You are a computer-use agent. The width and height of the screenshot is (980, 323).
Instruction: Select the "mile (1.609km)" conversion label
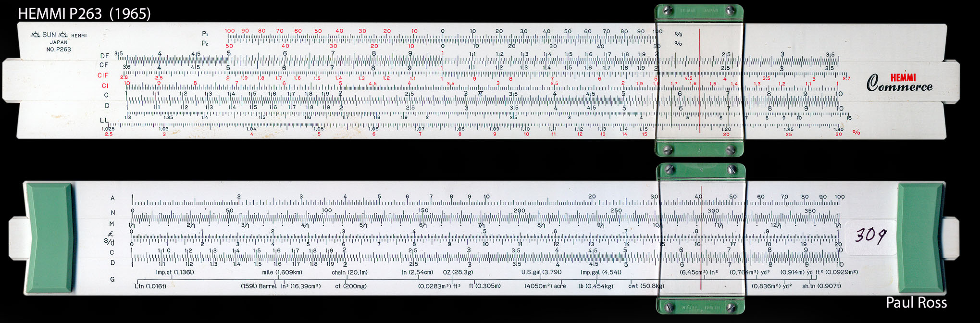click(282, 273)
